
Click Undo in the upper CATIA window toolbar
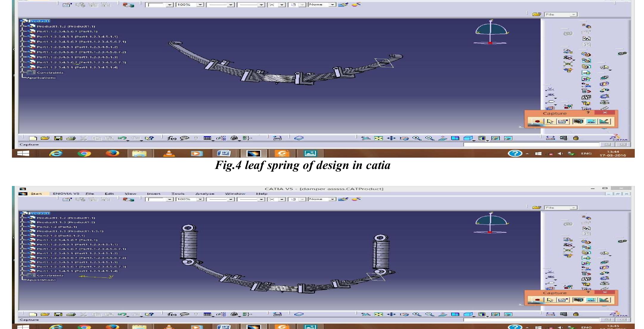(122, 138)
